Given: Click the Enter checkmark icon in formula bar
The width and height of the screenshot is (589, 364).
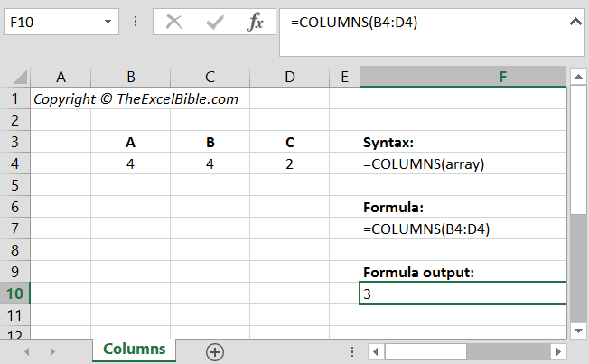Looking at the screenshot, I should point(215,23).
